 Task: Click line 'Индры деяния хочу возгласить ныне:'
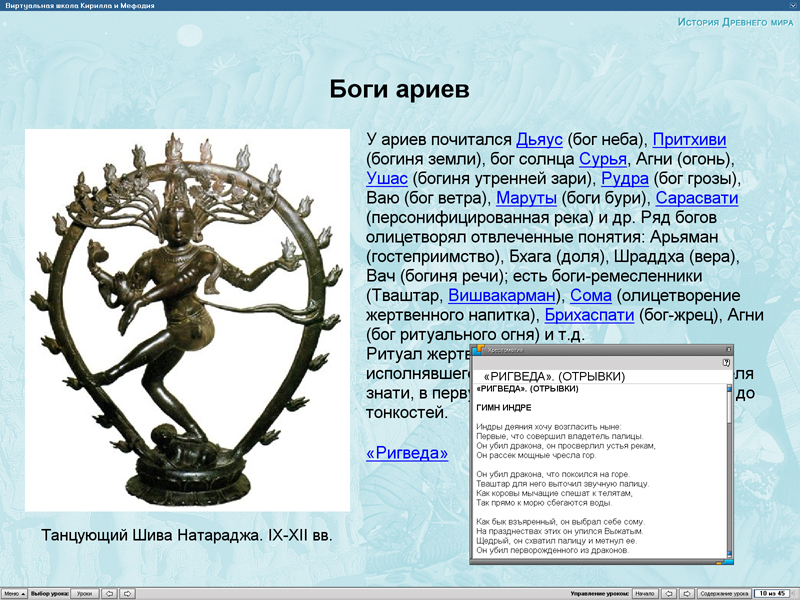pyautogui.click(x=549, y=427)
